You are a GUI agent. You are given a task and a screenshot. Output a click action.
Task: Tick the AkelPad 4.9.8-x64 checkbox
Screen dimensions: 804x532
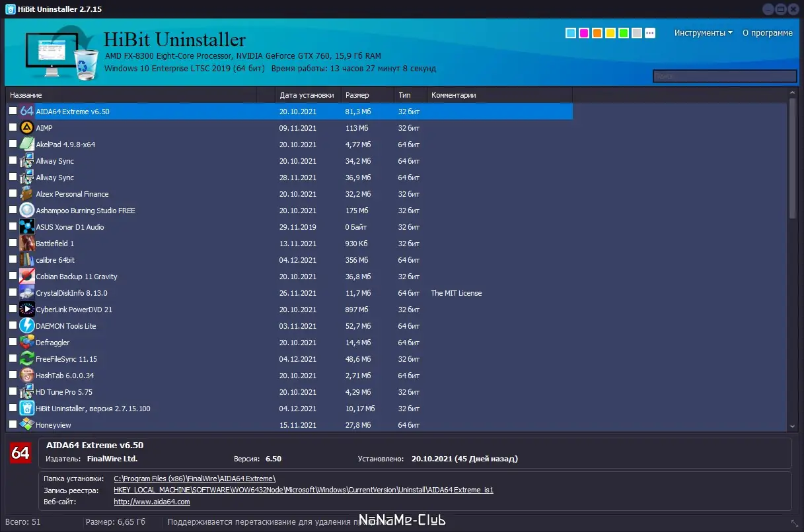[x=13, y=144]
